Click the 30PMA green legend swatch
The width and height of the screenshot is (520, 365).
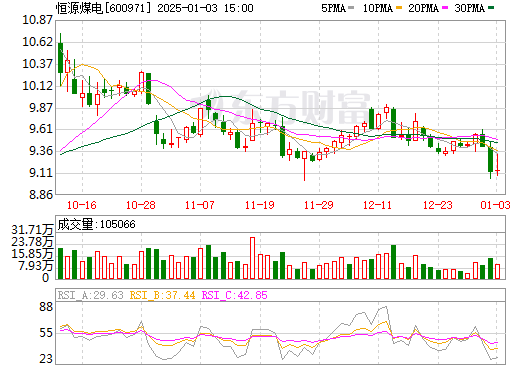coord(491,8)
